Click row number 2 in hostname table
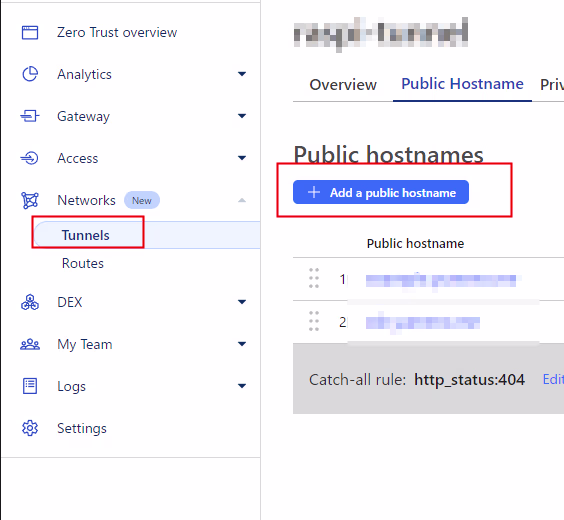This screenshot has width=564, height=520. 342,322
